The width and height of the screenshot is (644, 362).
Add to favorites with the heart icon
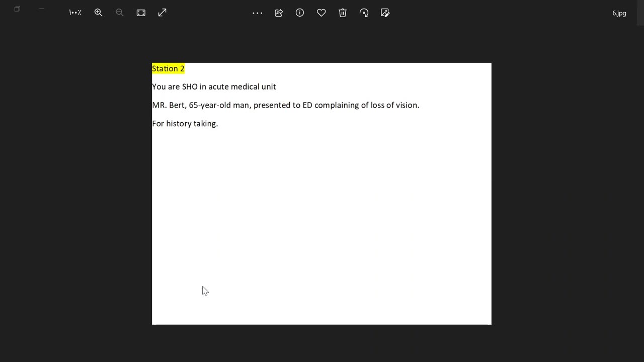(x=321, y=13)
